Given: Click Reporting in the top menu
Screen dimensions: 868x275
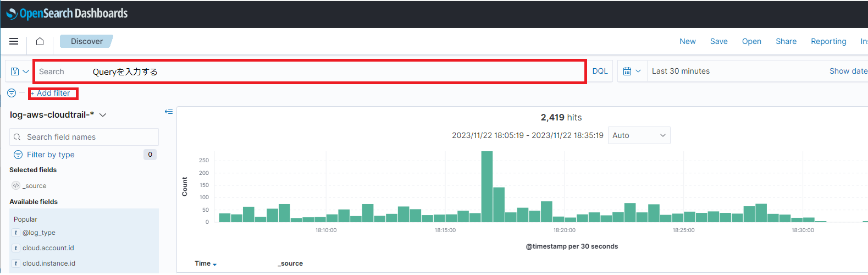Looking at the screenshot, I should point(828,41).
